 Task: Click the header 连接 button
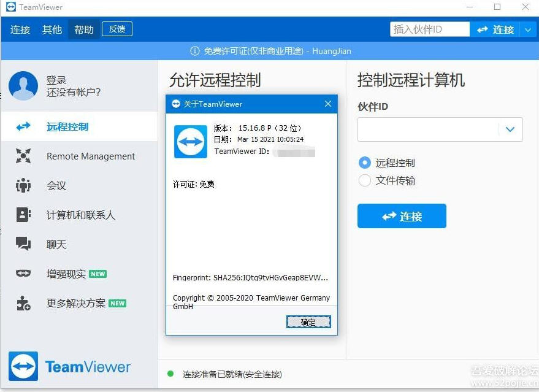pos(495,29)
